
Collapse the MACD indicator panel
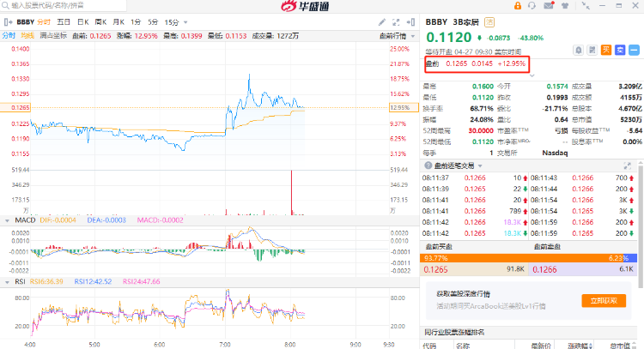pos(7,220)
